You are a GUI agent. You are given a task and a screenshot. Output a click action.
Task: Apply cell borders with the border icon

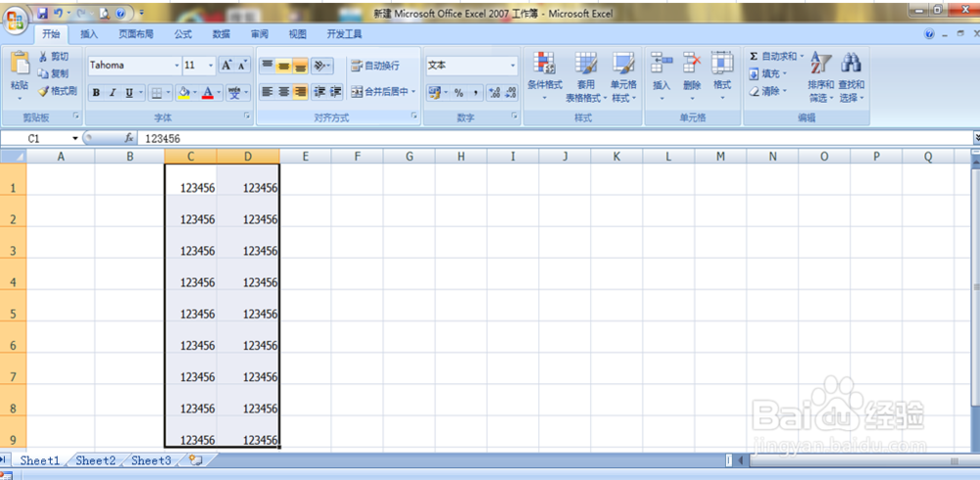pyautogui.click(x=157, y=93)
